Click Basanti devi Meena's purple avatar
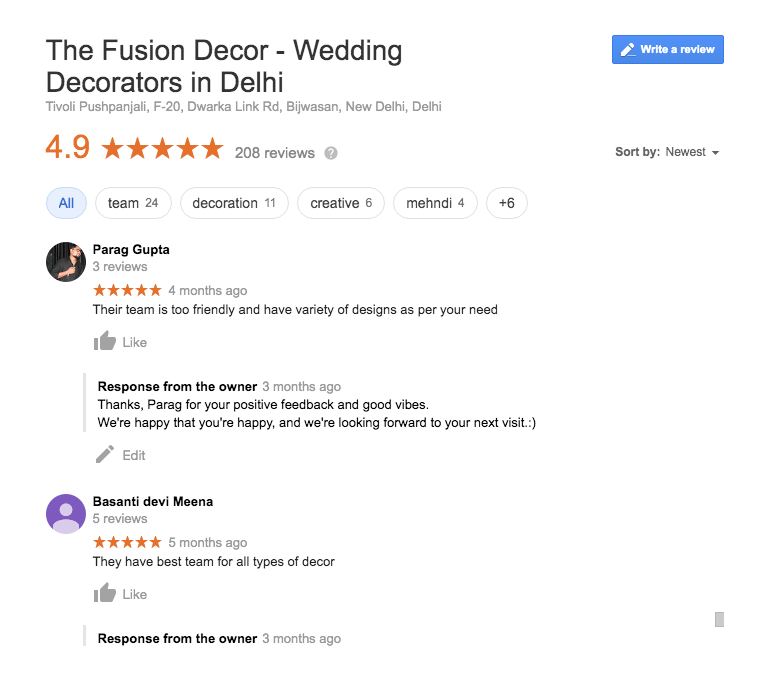Screen dimensions: 768x675 click(66, 514)
